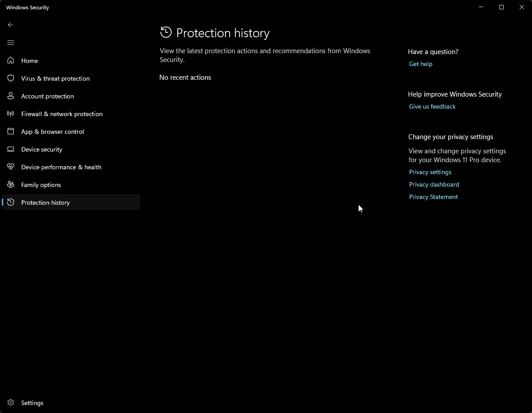Read the Privacy Statement link
The height and width of the screenshot is (413, 532).
click(x=433, y=197)
